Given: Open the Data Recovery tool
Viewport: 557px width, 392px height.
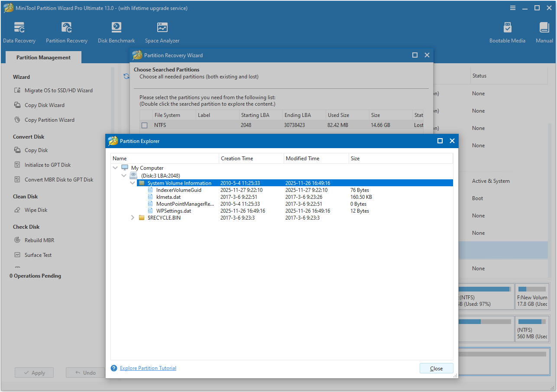Looking at the screenshot, I should pos(19,32).
